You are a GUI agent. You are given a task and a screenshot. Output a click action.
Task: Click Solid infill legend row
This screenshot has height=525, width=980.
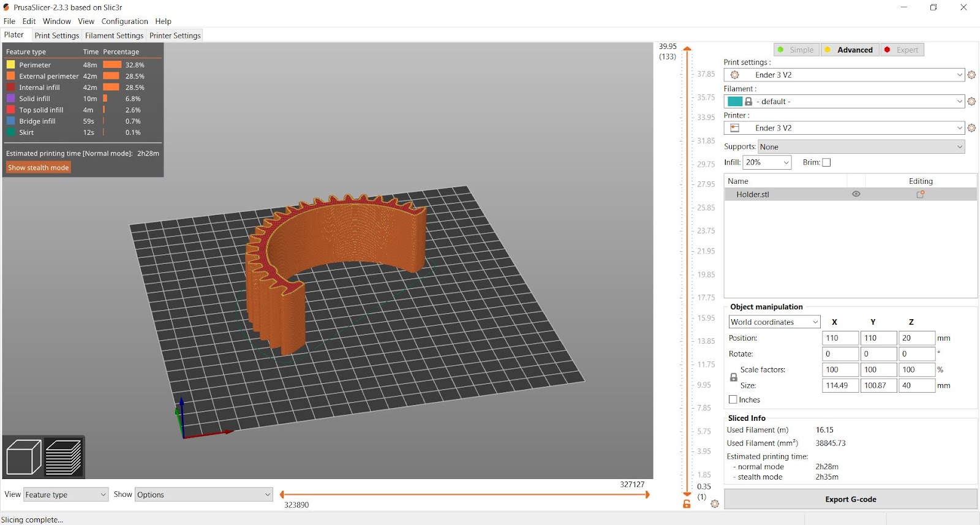83,99
